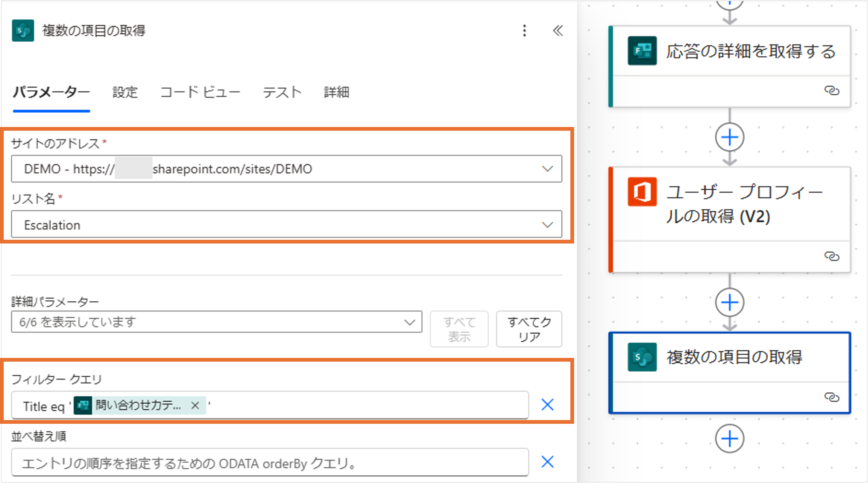The width and height of the screenshot is (868, 483).
Task: Remove the 並べ替え順 parameter with X
Action: point(547,462)
